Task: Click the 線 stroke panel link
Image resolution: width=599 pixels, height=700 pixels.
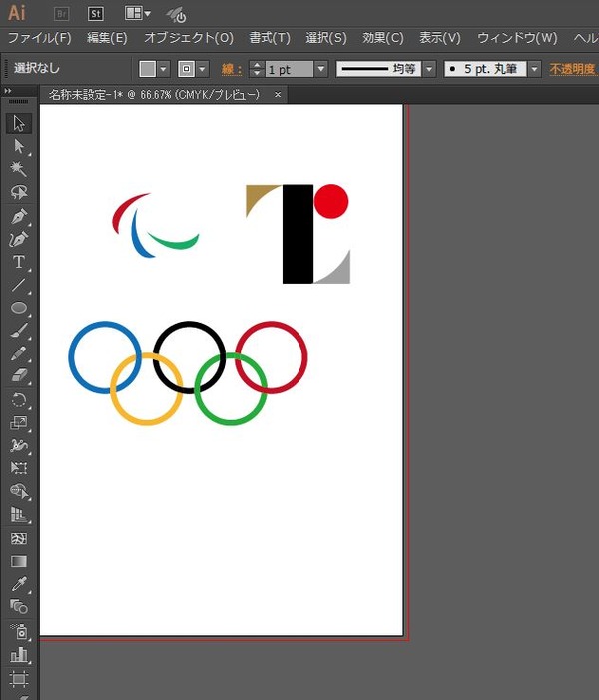Action: [x=232, y=69]
